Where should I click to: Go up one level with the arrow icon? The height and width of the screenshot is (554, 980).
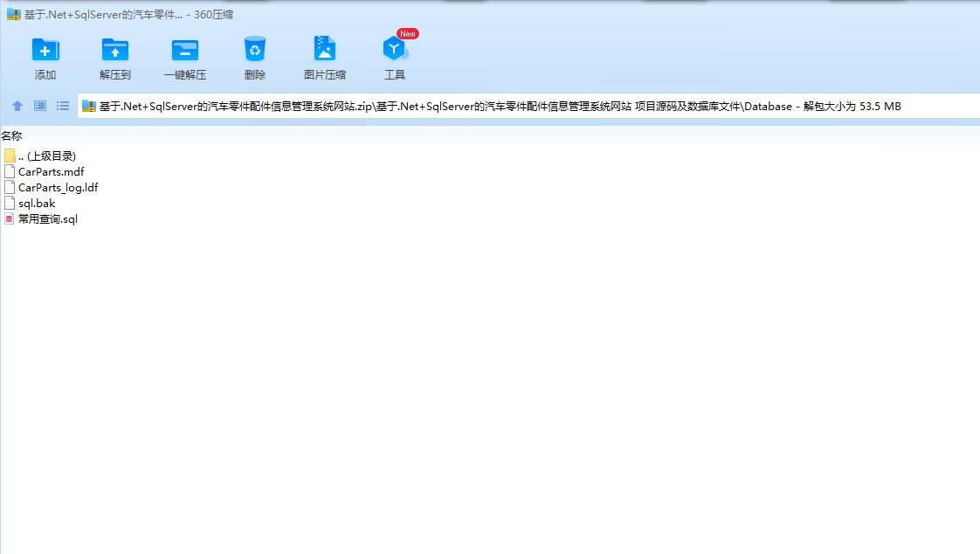[x=17, y=106]
